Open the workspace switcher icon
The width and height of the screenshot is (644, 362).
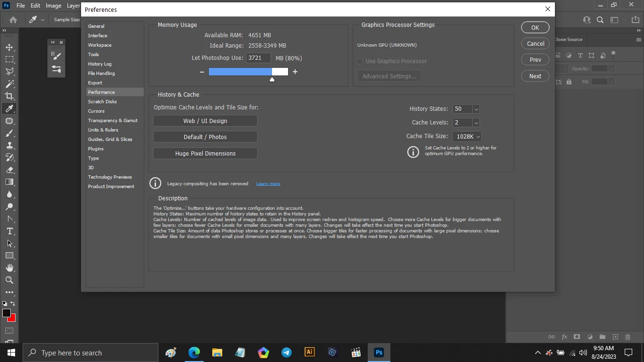tap(614, 20)
